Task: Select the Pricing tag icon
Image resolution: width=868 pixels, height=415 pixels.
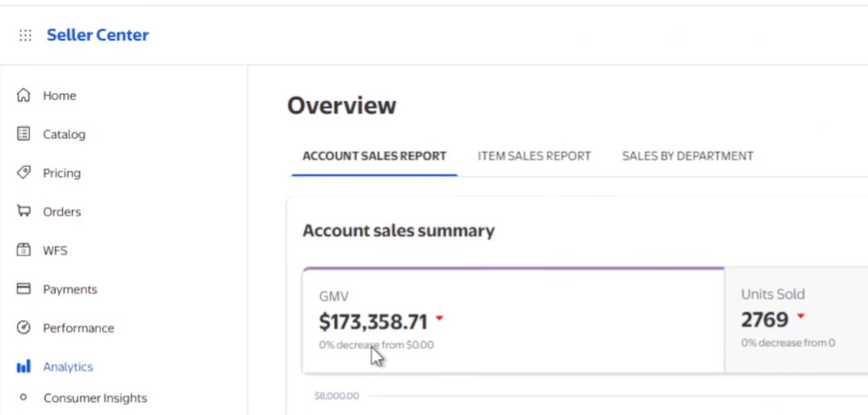Action: [x=25, y=173]
